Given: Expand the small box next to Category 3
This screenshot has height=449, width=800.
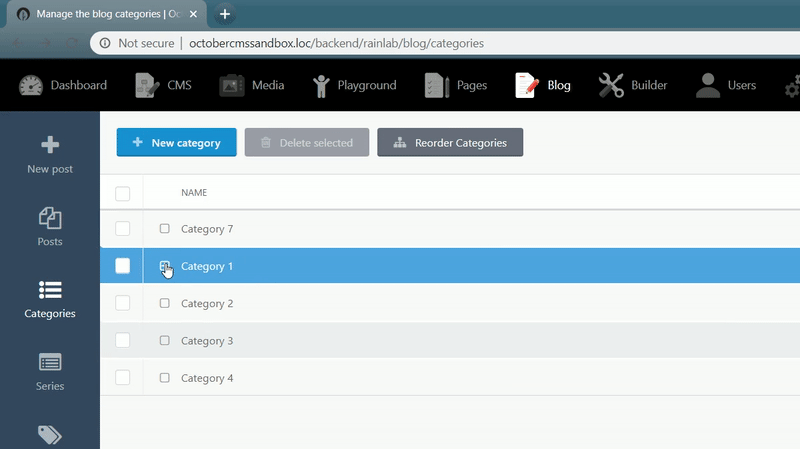Looking at the screenshot, I should pos(164,340).
